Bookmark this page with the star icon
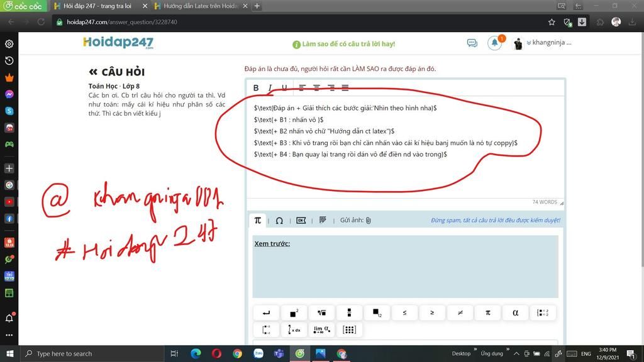 click(x=552, y=22)
